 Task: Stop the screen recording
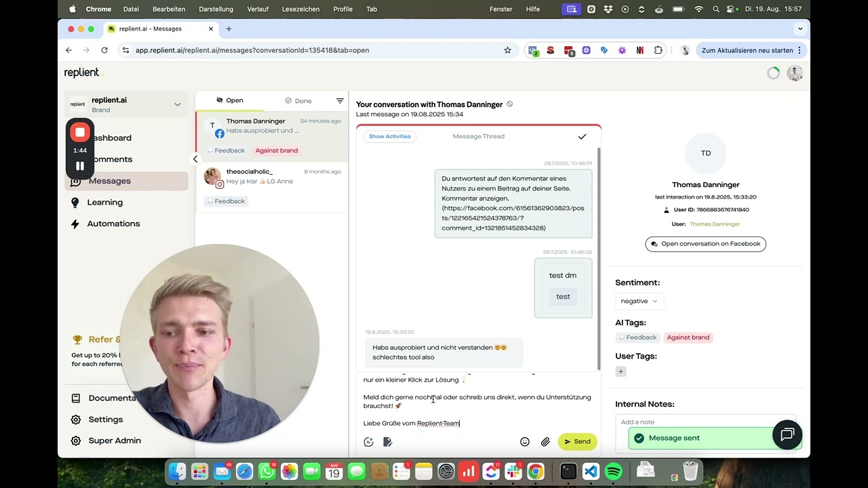pyautogui.click(x=80, y=132)
